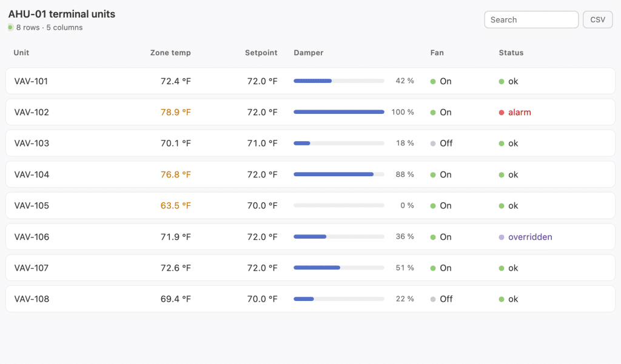
Task: Select the VAV-108 unit name
Action: [32, 299]
